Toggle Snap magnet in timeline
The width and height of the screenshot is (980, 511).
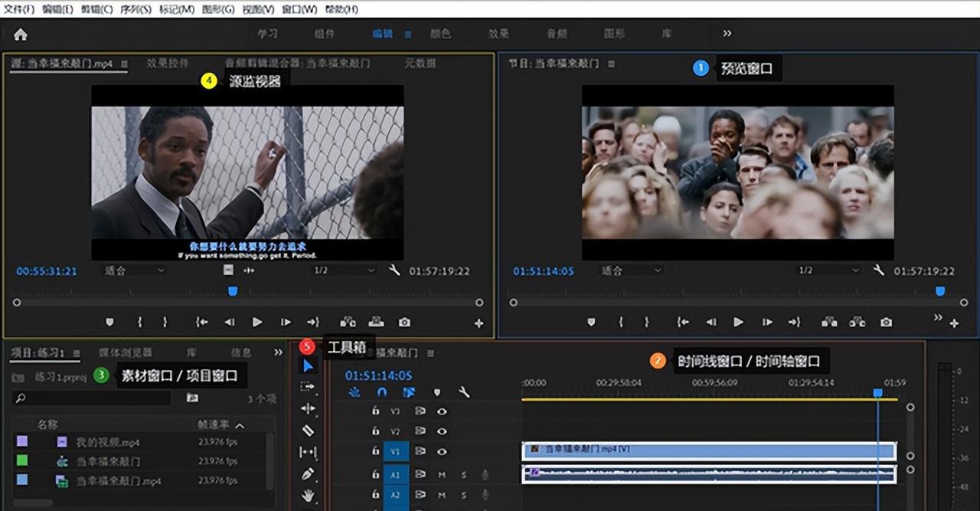382,392
